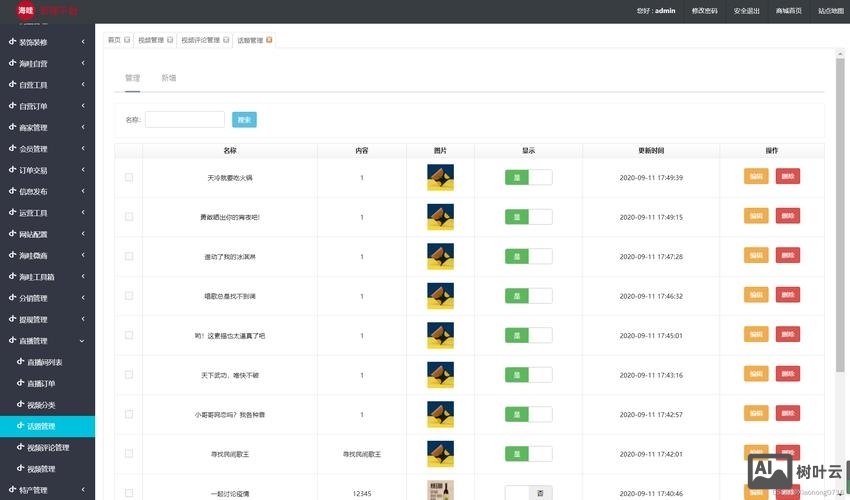The width and height of the screenshot is (850, 500).
Task: Close the active orange-marked tab
Action: [x=269, y=40]
